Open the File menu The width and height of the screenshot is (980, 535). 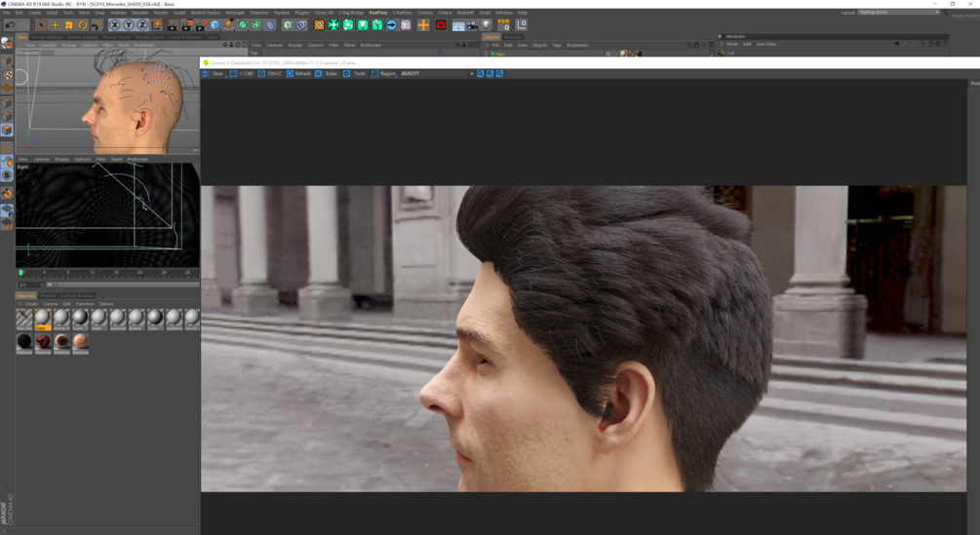[x=6, y=13]
